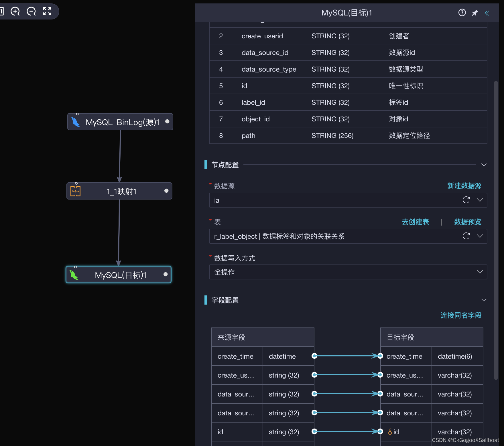The image size is (504, 446).
Task: Select the MySQL(目标)1 node
Action: pyautogui.click(x=119, y=275)
